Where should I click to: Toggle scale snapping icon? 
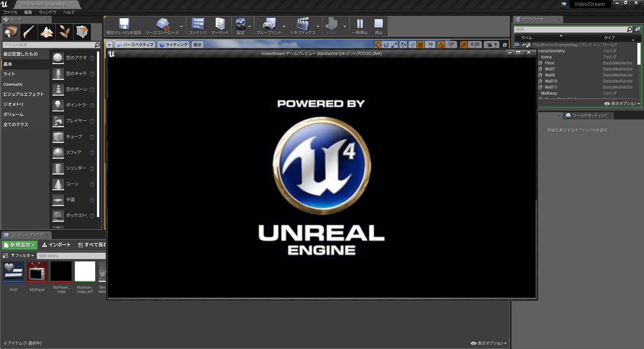463,45
